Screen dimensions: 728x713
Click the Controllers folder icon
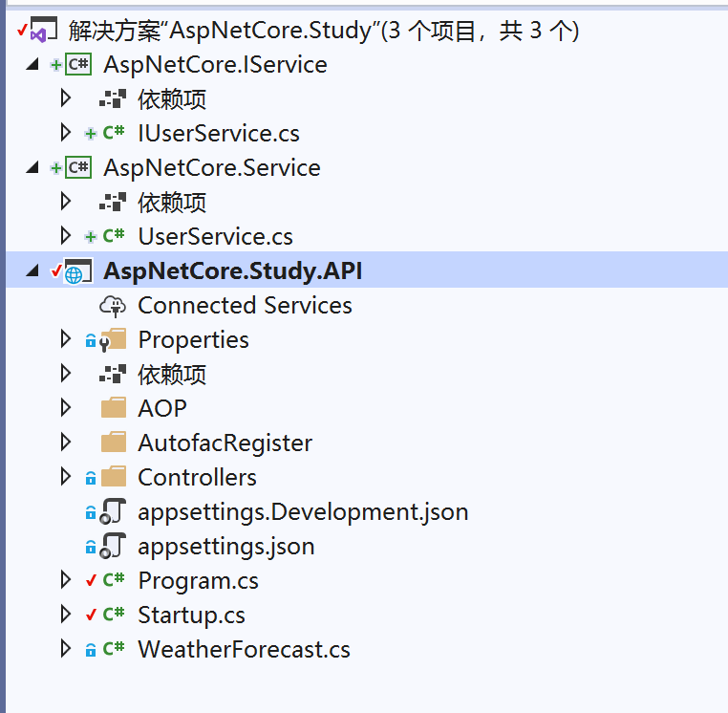114,477
